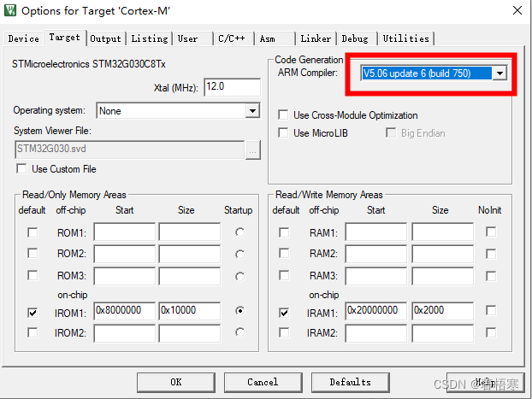Click the IROM1 Start field 0x8000000

(x=125, y=311)
